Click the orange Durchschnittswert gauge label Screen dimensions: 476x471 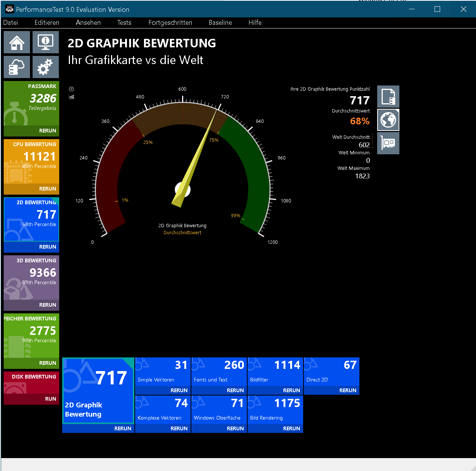(182, 233)
